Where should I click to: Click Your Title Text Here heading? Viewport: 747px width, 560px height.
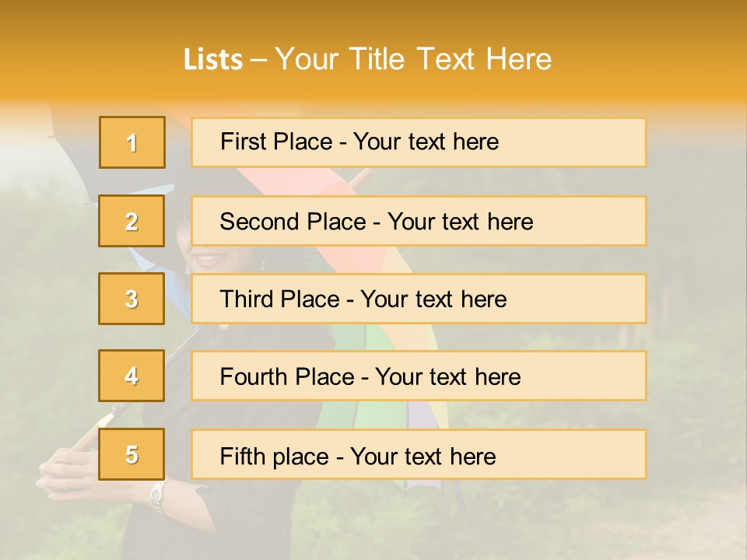coord(413,60)
